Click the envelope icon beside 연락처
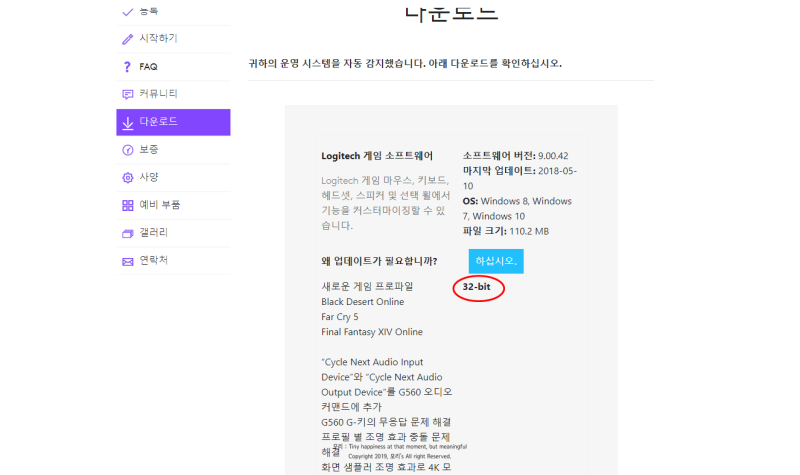The image size is (800, 475). [128, 261]
